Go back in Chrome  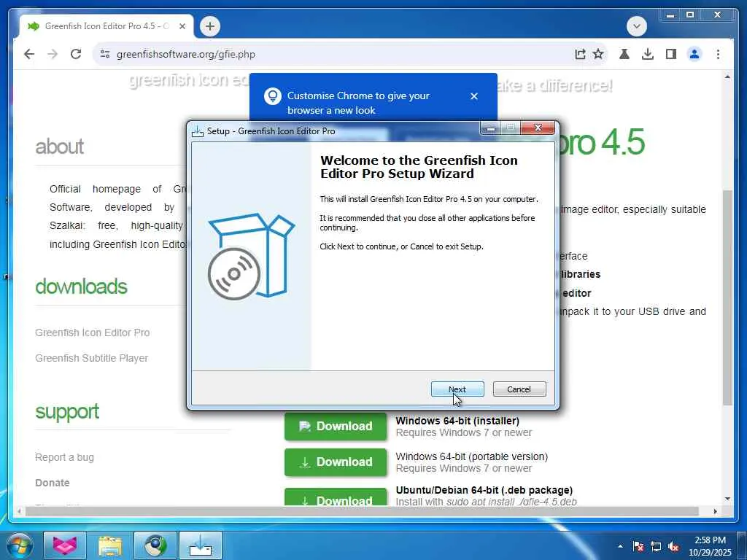29,54
